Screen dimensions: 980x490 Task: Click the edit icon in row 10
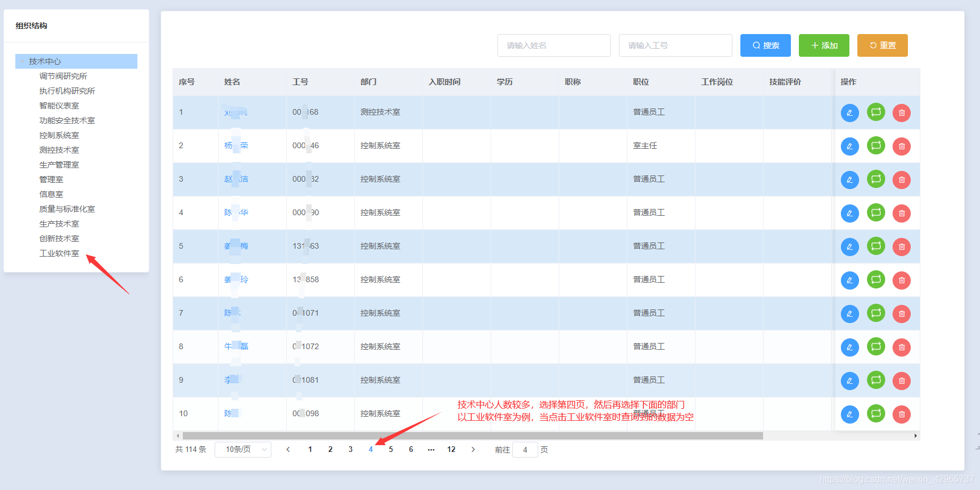849,414
